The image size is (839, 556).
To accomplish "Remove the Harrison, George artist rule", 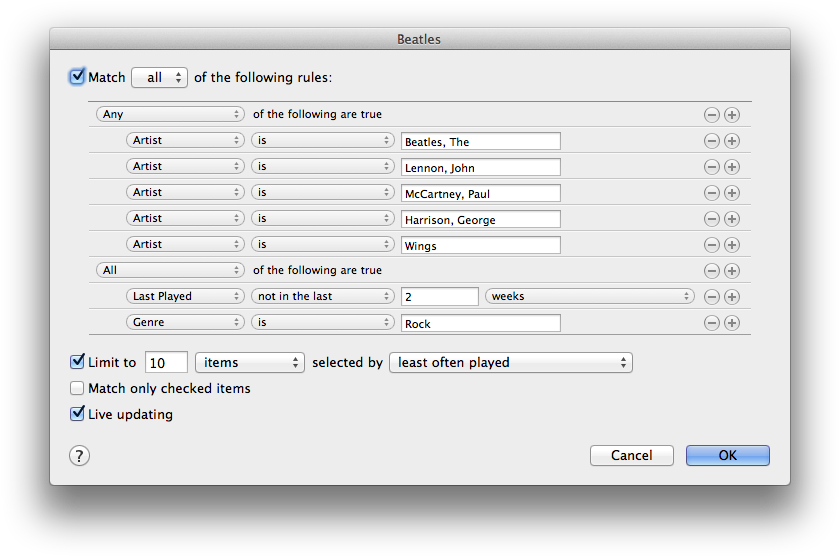I will coord(711,219).
